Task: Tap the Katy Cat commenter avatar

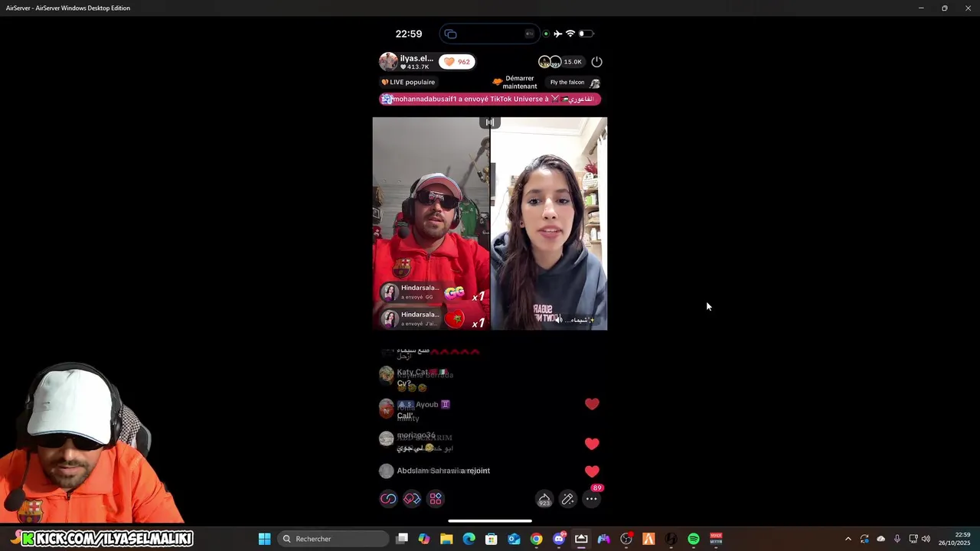Action: pyautogui.click(x=387, y=375)
